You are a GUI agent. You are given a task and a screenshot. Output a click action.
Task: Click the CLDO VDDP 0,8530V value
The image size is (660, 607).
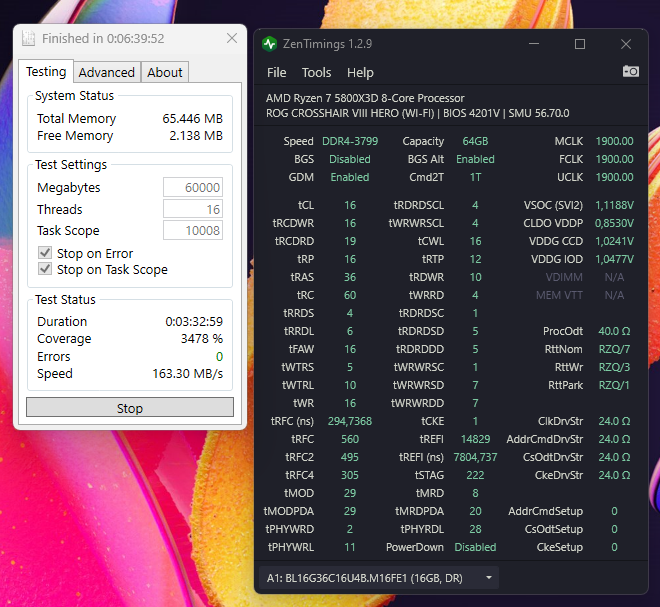(614, 223)
